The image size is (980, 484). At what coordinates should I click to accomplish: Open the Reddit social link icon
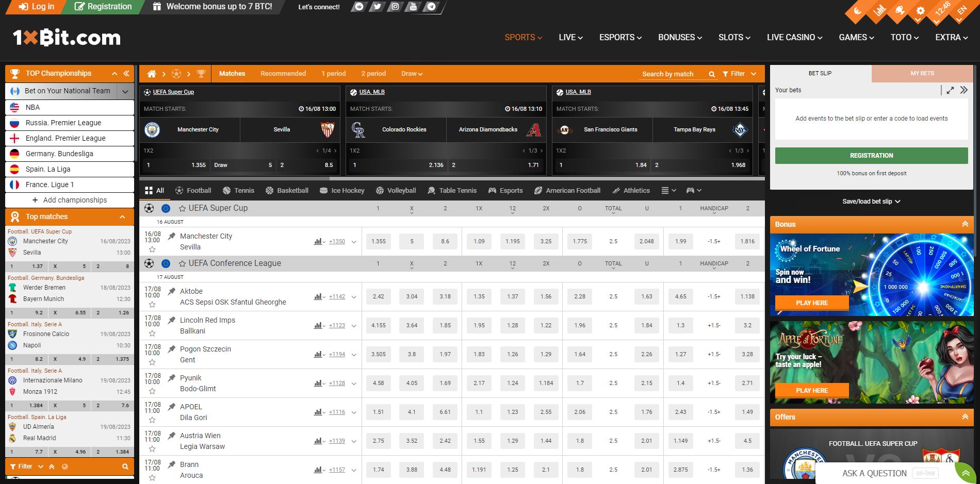[x=359, y=7]
